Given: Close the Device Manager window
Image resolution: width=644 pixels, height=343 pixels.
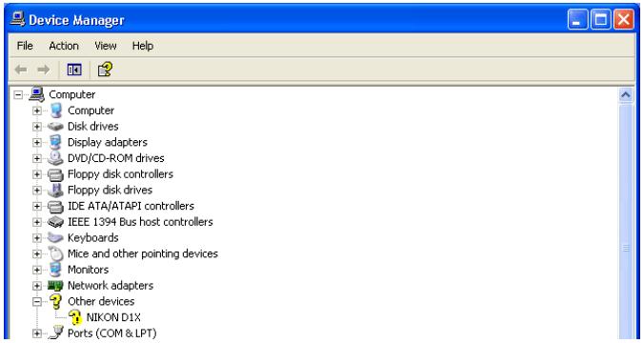Looking at the screenshot, I should coord(623,19).
